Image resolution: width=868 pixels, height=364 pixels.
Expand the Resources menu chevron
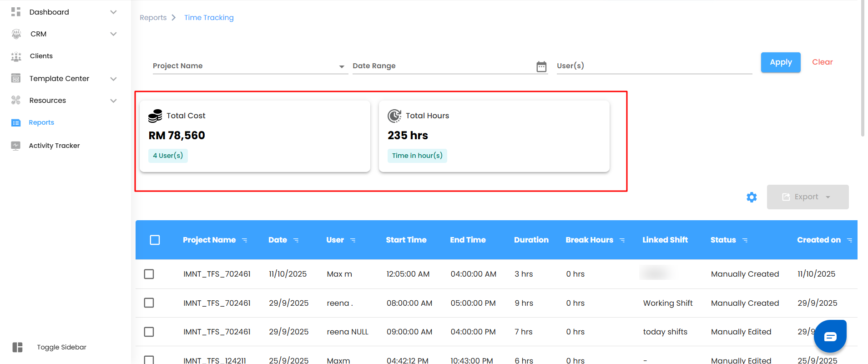113,101
